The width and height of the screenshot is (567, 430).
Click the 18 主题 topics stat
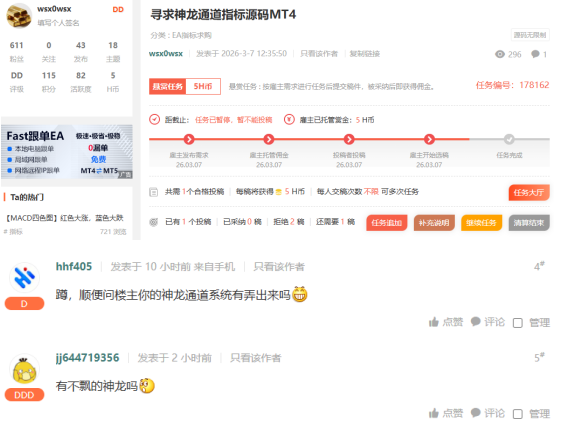pos(113,51)
